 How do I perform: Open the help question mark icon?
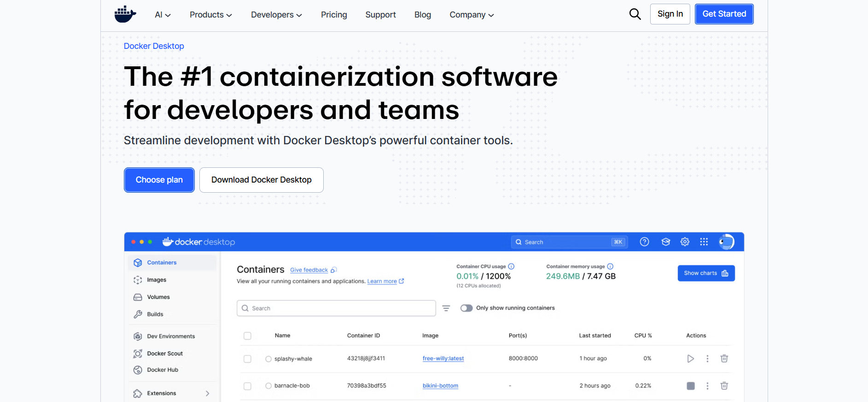tap(645, 242)
